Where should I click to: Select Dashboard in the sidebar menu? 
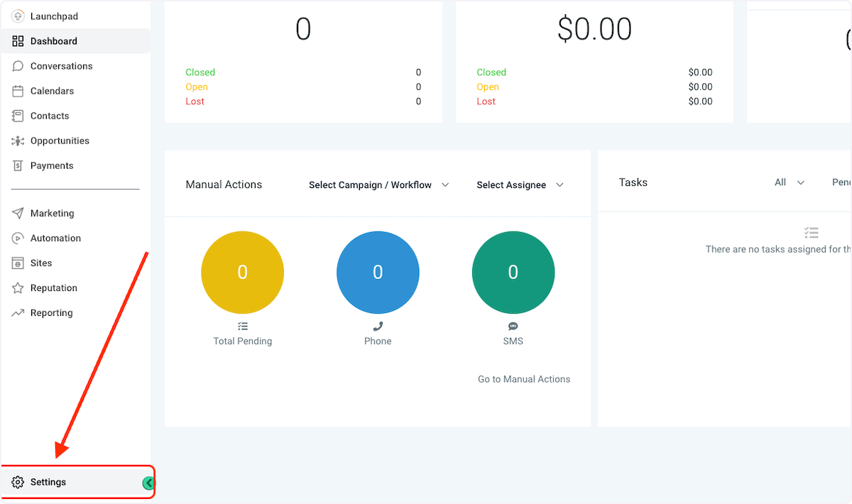(x=53, y=41)
